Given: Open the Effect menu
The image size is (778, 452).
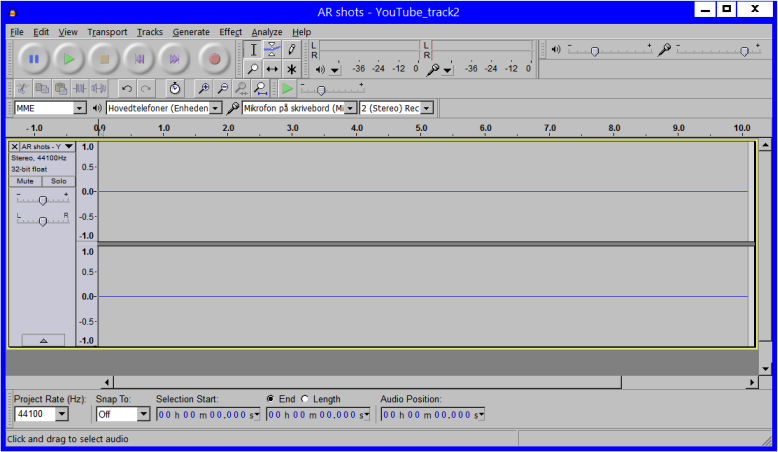Looking at the screenshot, I should click(x=231, y=32).
